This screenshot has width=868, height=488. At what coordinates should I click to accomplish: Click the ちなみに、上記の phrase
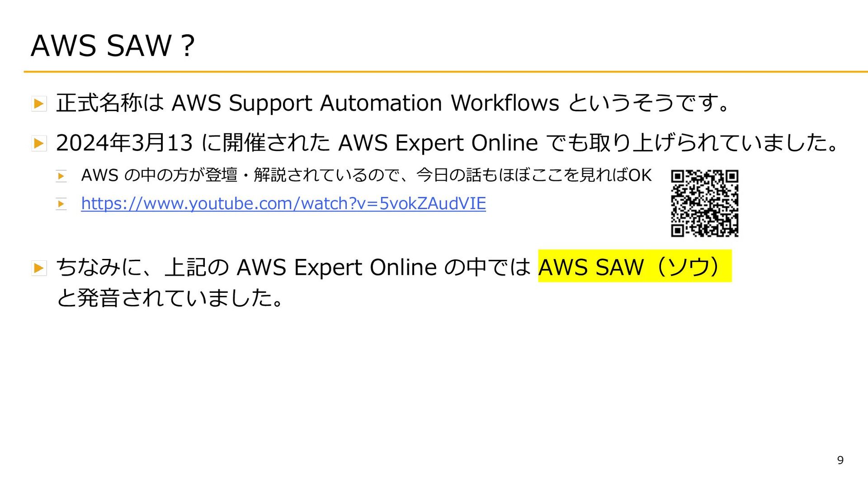[x=143, y=267]
